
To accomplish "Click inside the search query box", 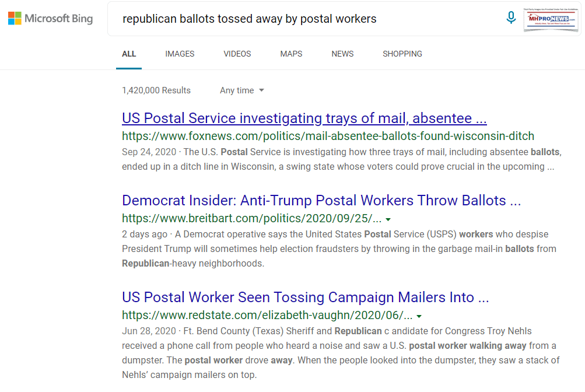I will click(x=303, y=19).
